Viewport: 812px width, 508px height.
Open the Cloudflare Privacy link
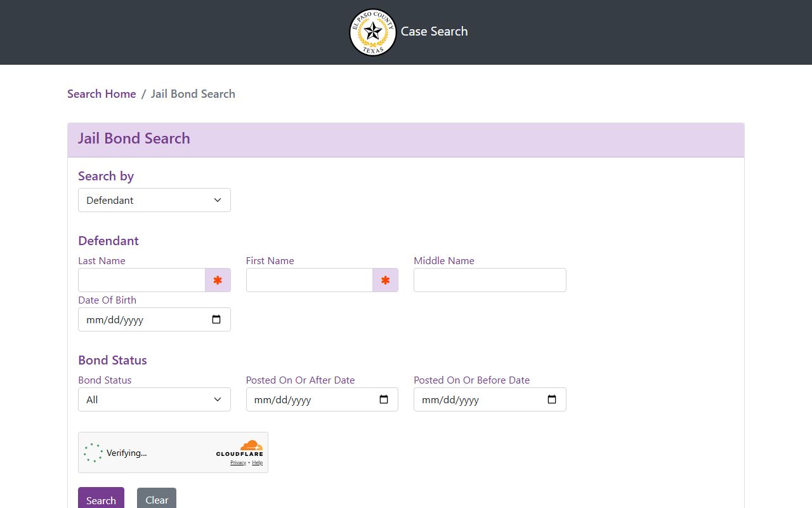point(238,462)
